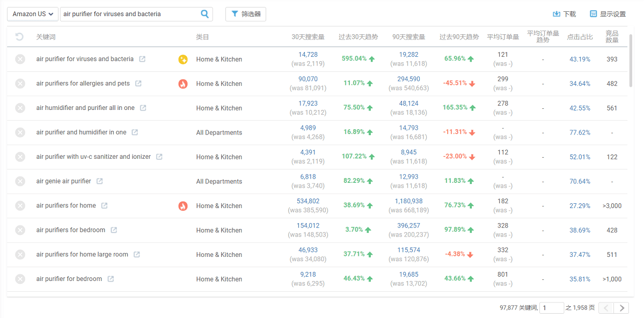Click the search magnifier icon
The height and width of the screenshot is (318, 644).
pos(204,14)
